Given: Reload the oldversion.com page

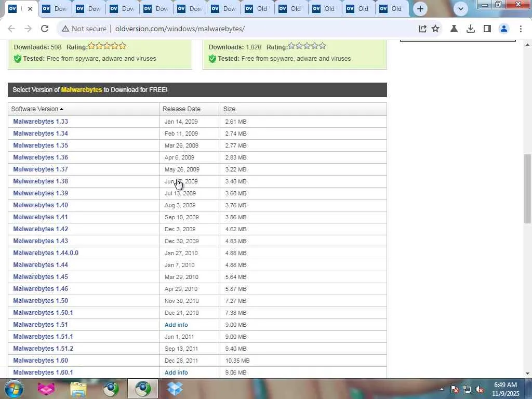Looking at the screenshot, I should (45, 29).
